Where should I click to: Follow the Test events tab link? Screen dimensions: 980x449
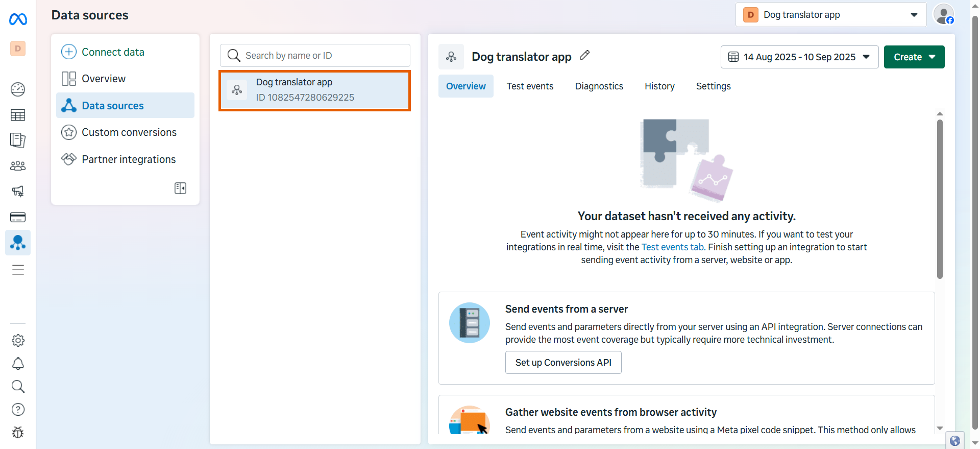click(x=672, y=247)
